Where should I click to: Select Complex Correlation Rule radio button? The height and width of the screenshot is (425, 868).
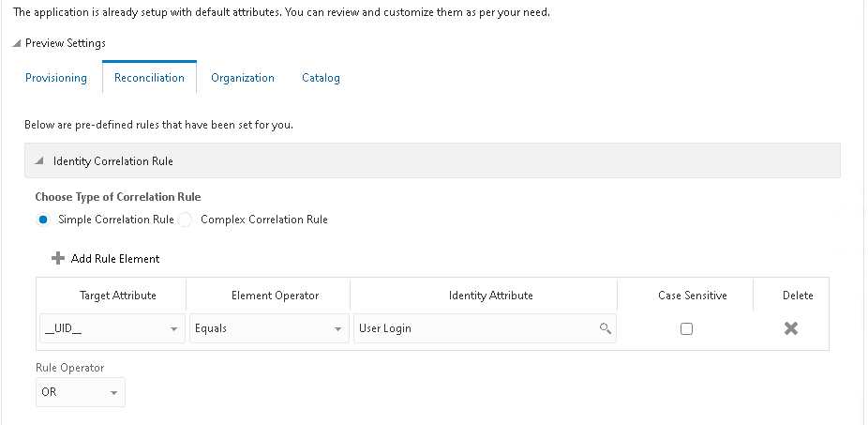[x=185, y=220]
